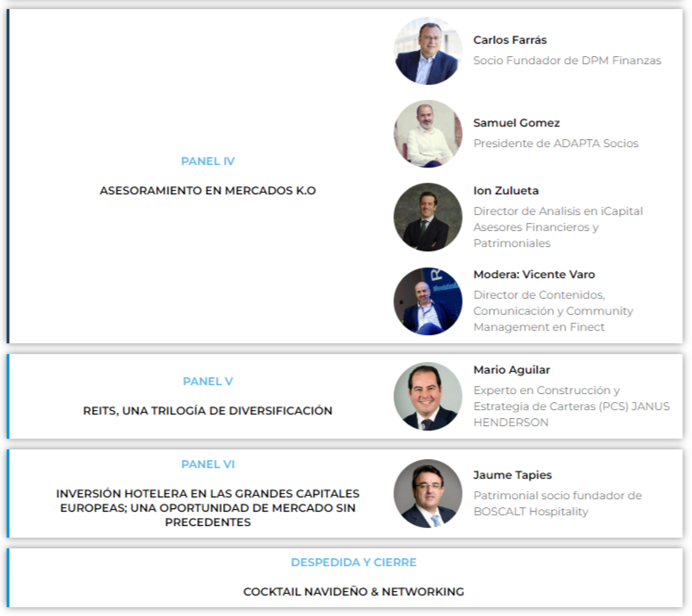Click Presidente de ADAPTA Socios text

click(x=556, y=144)
